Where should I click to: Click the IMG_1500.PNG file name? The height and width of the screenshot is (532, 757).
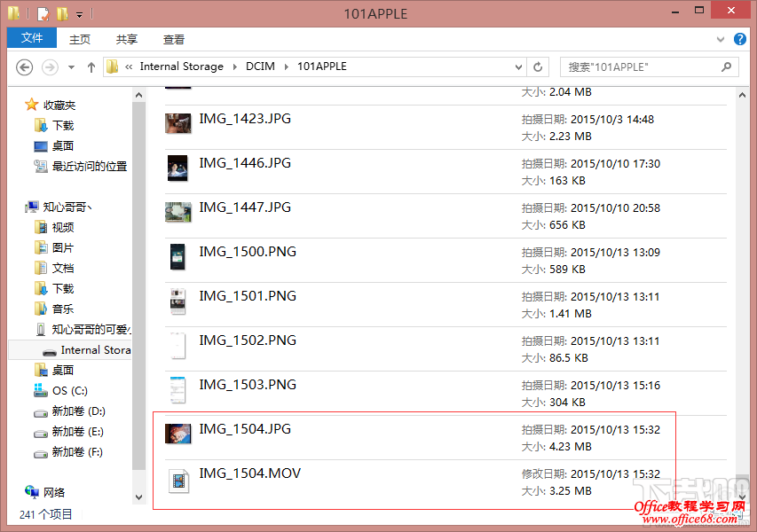[248, 252]
